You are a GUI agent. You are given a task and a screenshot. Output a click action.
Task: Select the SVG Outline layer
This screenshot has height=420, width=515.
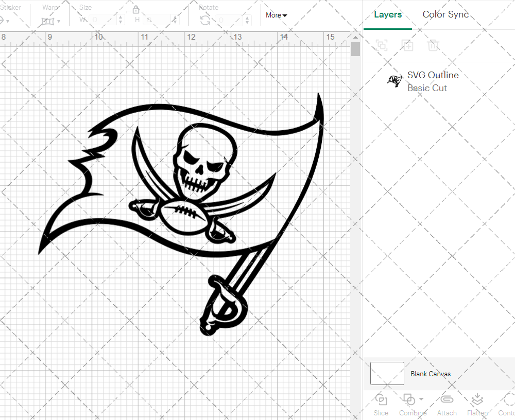click(x=433, y=81)
